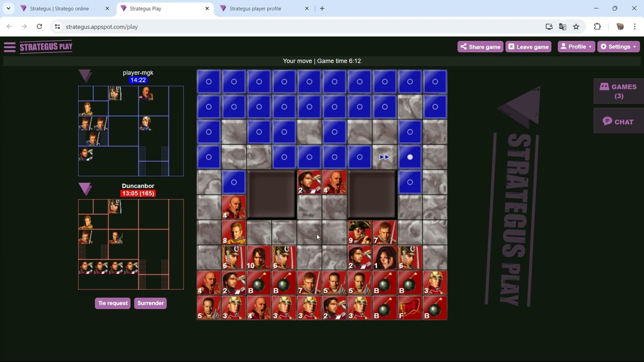Click the triangle icon next to player-mgk
The image size is (644, 362).
pos(86,76)
